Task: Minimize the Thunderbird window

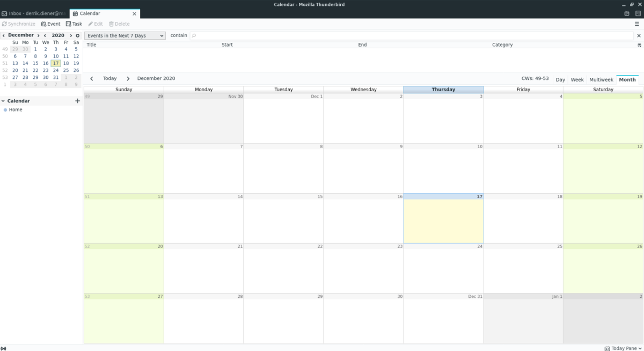Action: pyautogui.click(x=624, y=4)
